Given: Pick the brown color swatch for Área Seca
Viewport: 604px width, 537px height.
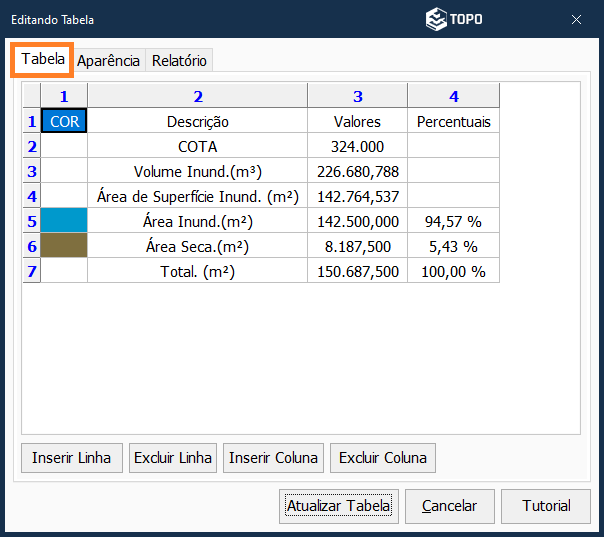Looking at the screenshot, I should pos(64,246).
